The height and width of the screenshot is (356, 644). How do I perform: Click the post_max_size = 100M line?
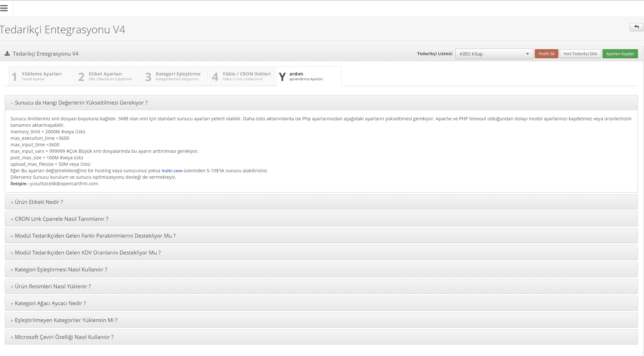(x=47, y=158)
